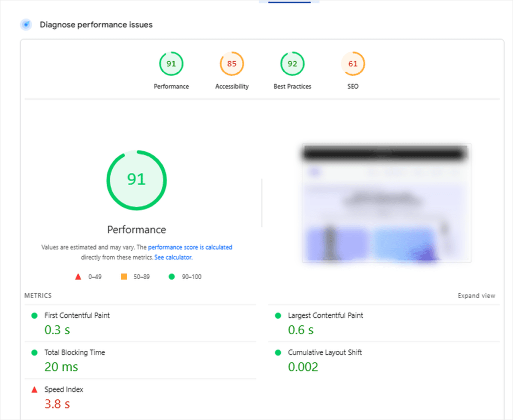Click green dot beside Cumulative Layout Shift
The image size is (513, 420).
click(x=278, y=352)
